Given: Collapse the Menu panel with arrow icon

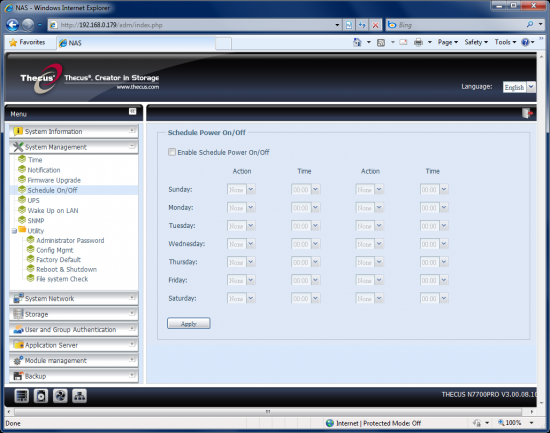Looking at the screenshot, I should point(132,111).
